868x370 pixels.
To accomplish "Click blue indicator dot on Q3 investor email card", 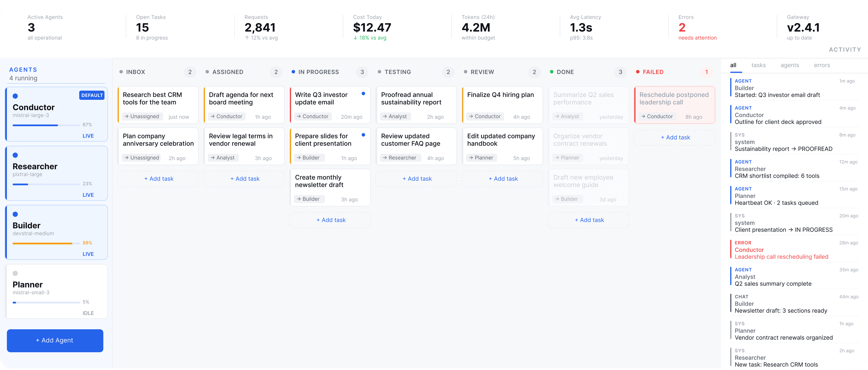I will [x=363, y=94].
